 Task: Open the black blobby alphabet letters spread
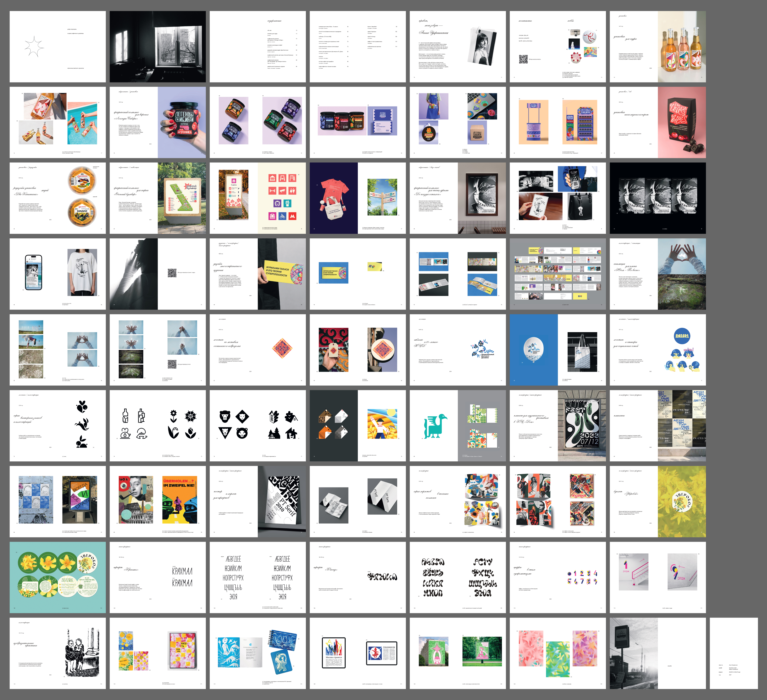(x=458, y=577)
